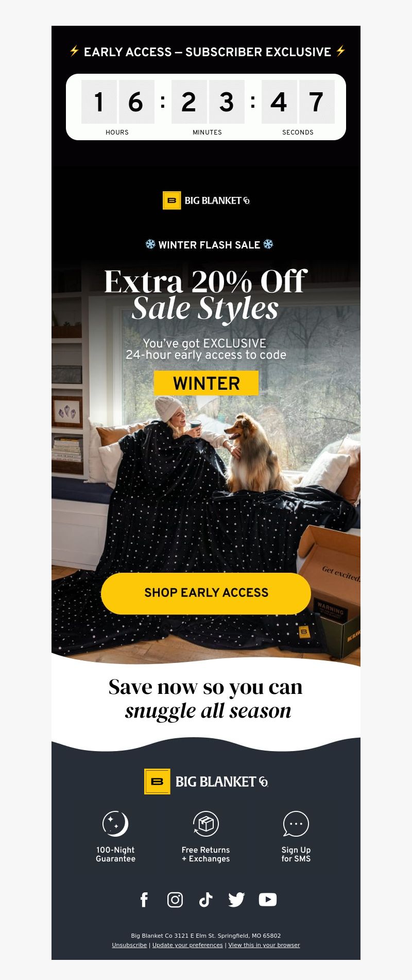Open the TikTok social icon
Image resolution: width=412 pixels, height=980 pixels.
click(206, 900)
